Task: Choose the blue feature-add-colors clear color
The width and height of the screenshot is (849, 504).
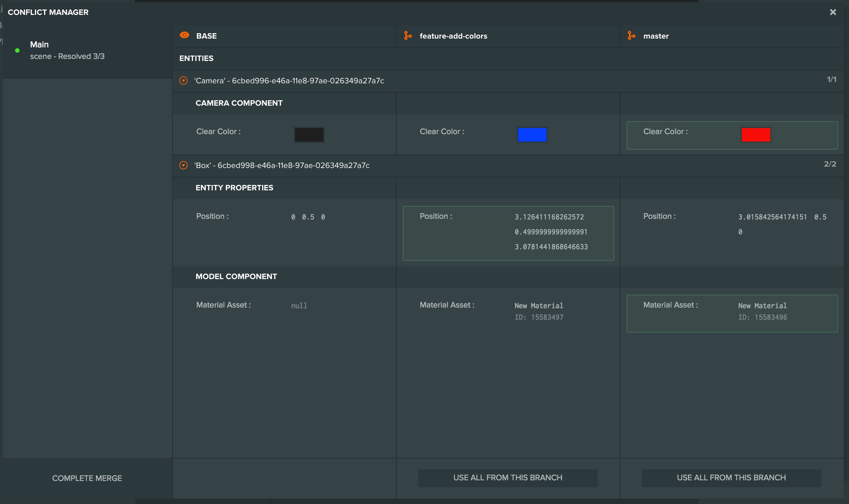Action: click(532, 135)
